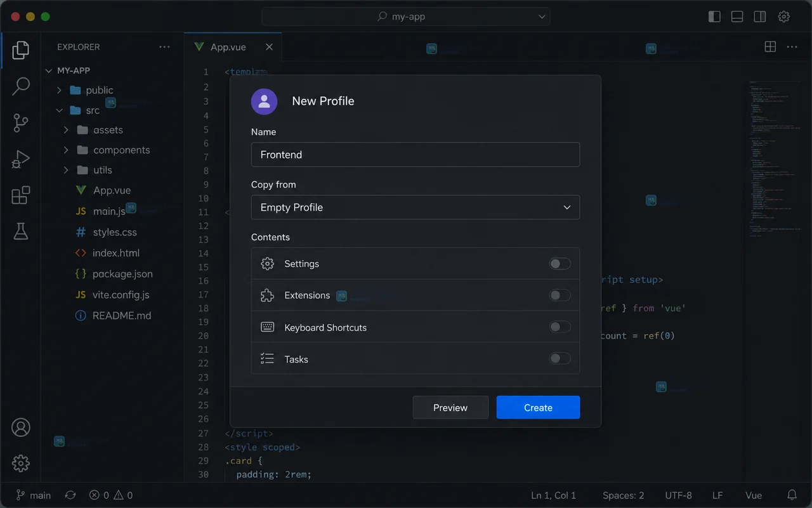Screen dimensions: 812x508
Task: Click the Create button
Action: coord(538,408)
